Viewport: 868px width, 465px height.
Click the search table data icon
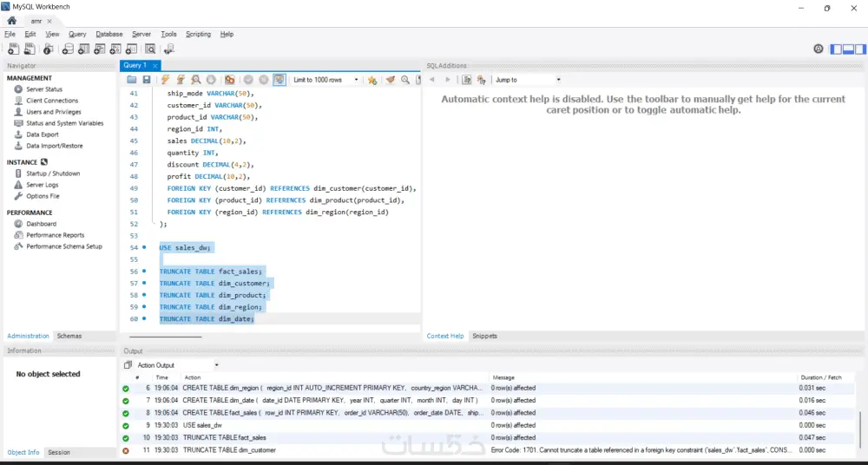tap(150, 49)
